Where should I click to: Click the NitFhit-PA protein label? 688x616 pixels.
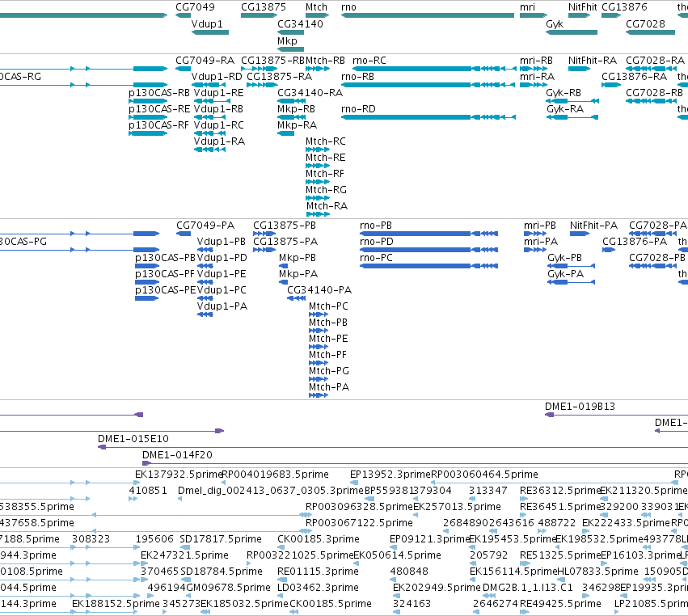[x=593, y=225]
